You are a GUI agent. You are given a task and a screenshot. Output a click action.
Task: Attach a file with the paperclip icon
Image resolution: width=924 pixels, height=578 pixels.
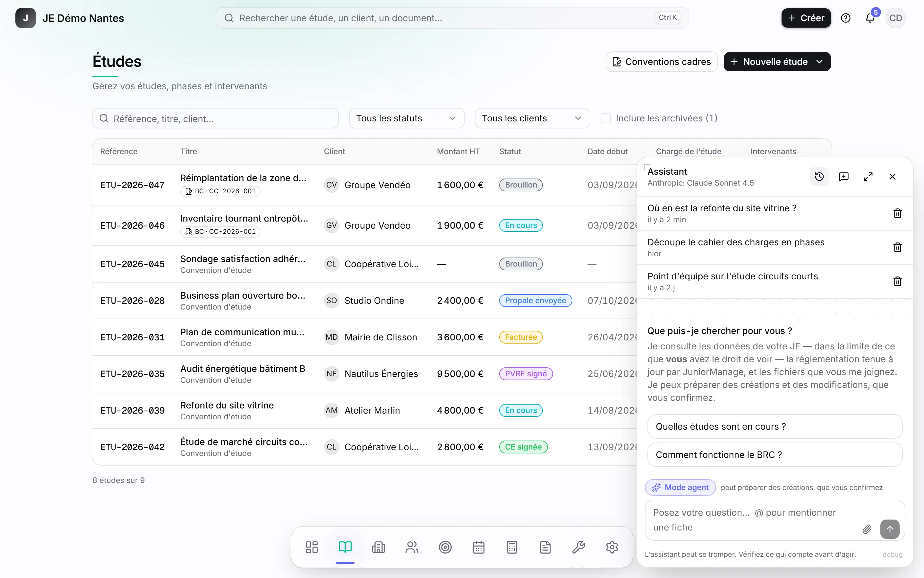tap(867, 529)
